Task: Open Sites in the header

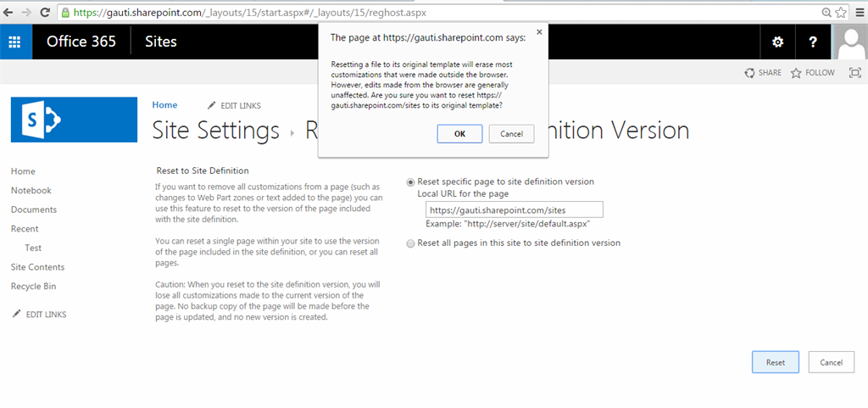Action: [160, 42]
